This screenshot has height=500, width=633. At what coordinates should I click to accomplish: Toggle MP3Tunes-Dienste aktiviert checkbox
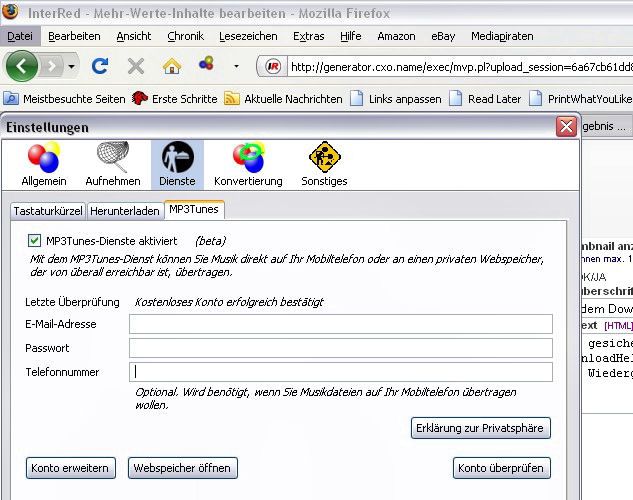coord(34,241)
